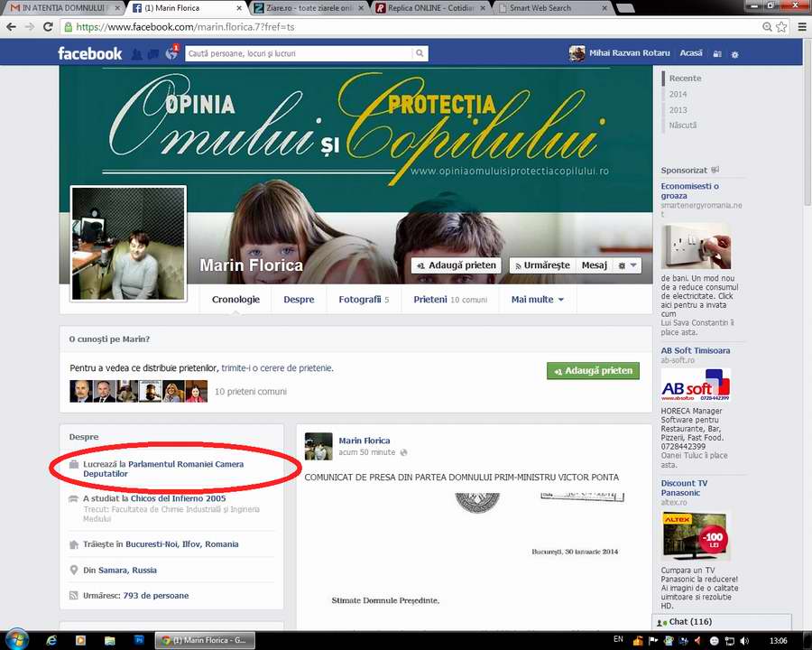Open Chat (116) bar

point(722,621)
